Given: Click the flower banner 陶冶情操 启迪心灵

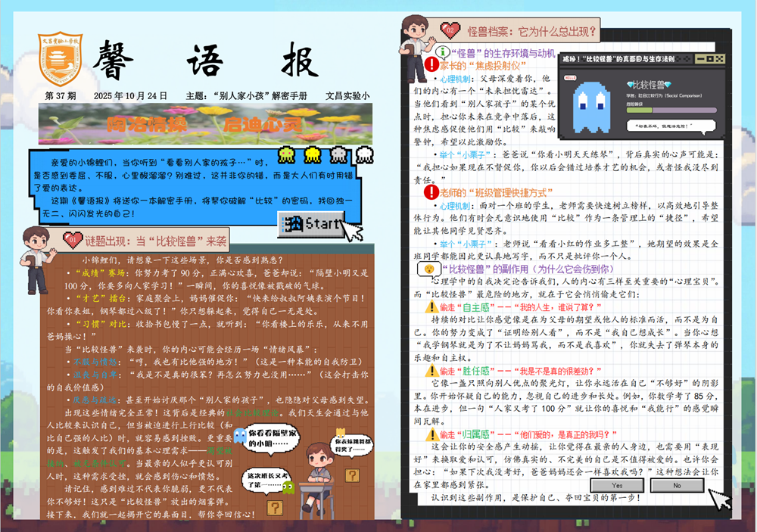Looking at the screenshot, I should tap(206, 124).
